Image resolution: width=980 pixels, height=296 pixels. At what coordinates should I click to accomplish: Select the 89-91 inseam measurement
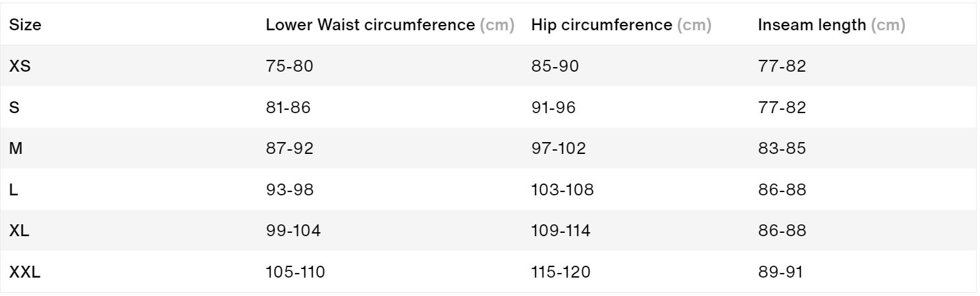[780, 272]
